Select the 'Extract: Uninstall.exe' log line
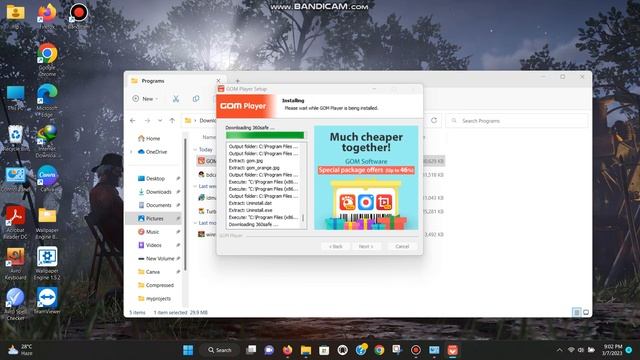This screenshot has height=360, width=640. click(250, 210)
